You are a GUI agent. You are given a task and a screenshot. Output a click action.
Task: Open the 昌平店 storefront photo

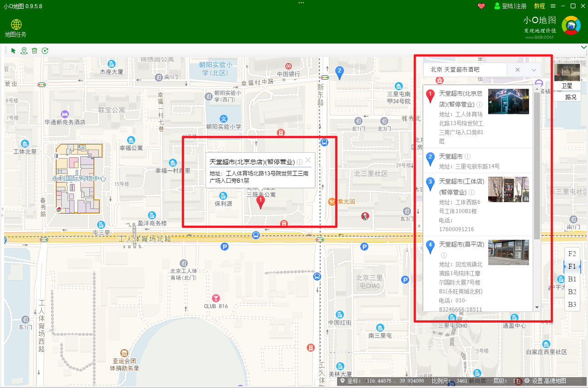[509, 252]
